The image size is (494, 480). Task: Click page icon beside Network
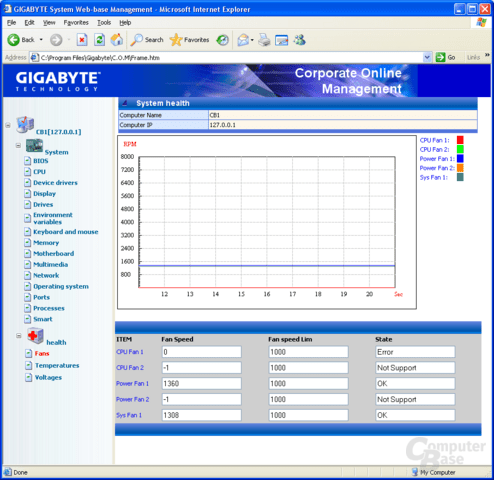click(x=28, y=276)
